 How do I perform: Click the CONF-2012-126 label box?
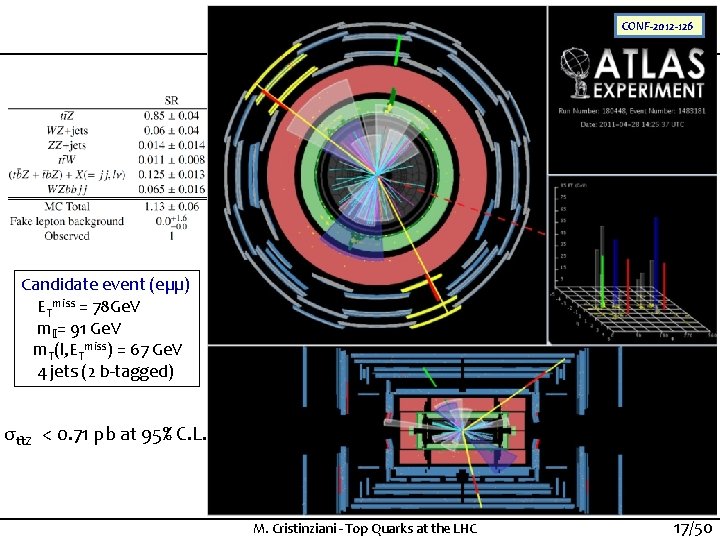click(x=658, y=26)
